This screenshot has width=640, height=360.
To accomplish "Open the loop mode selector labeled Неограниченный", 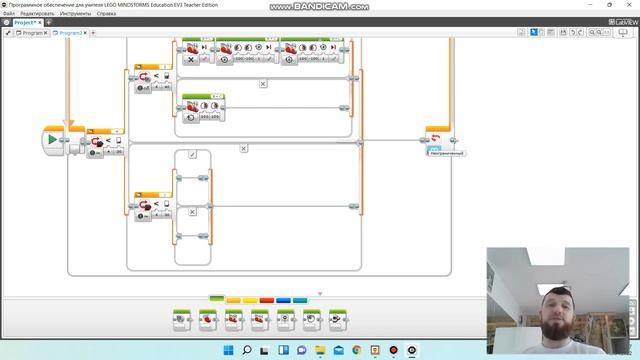I will 435,149.
